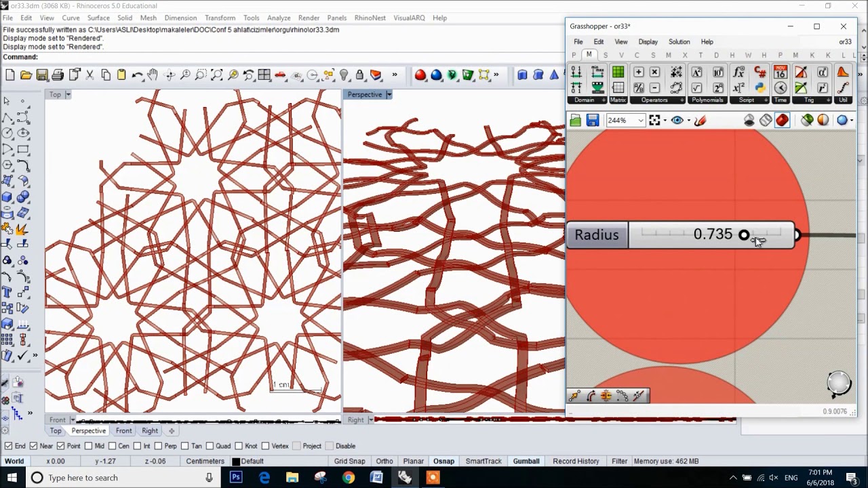
Task: Open the Transform menu in Rhino
Action: (220, 18)
